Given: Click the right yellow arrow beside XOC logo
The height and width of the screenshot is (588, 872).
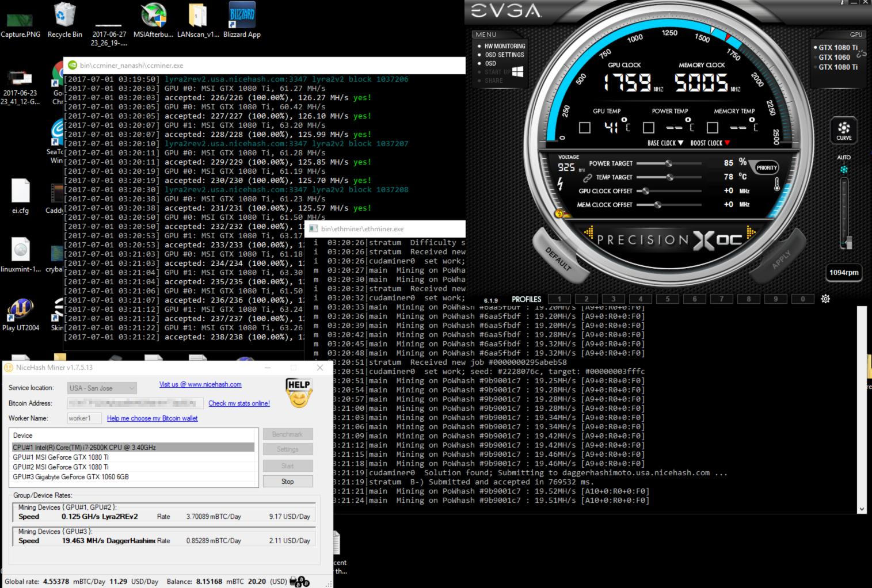Looking at the screenshot, I should (x=751, y=232).
